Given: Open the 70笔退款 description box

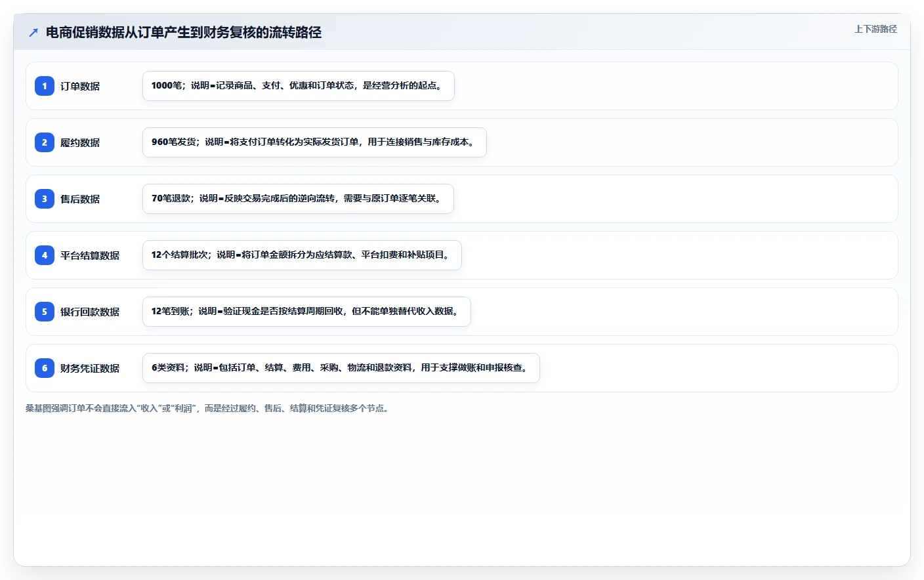Looking at the screenshot, I should pyautogui.click(x=298, y=199).
